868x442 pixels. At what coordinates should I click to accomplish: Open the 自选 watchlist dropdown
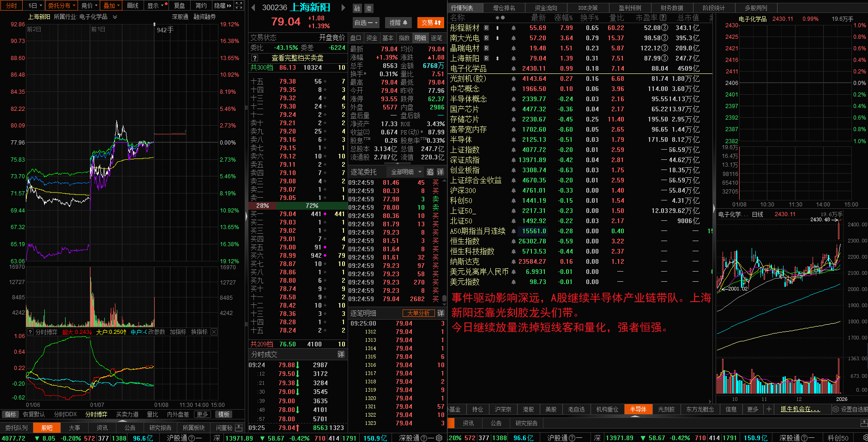tap(366, 22)
